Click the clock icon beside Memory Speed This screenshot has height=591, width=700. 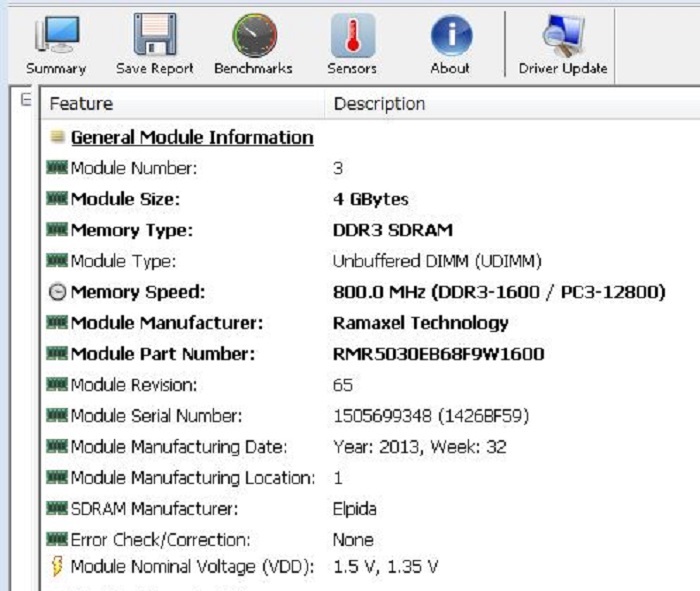pos(57,292)
